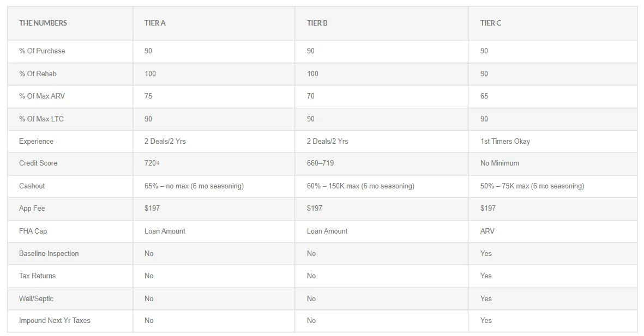Screen dimensions: 644x336
Task: Click the FHA Cap row label
Action: point(33,231)
